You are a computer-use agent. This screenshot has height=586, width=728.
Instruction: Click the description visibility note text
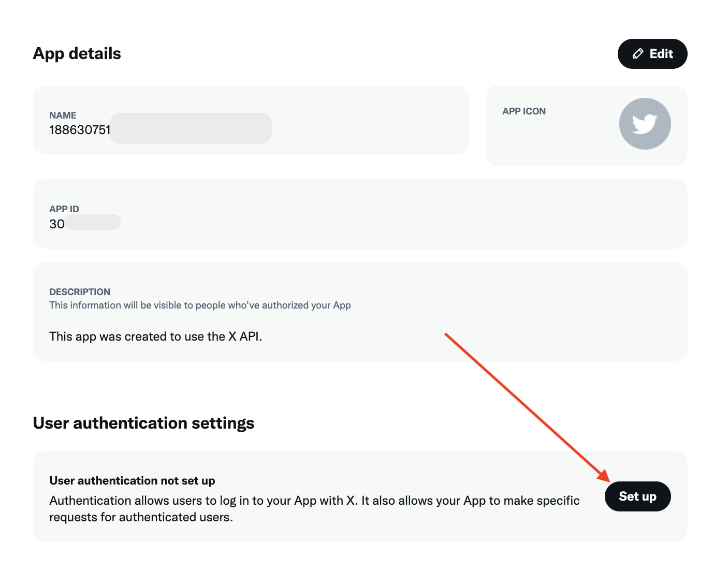click(200, 305)
